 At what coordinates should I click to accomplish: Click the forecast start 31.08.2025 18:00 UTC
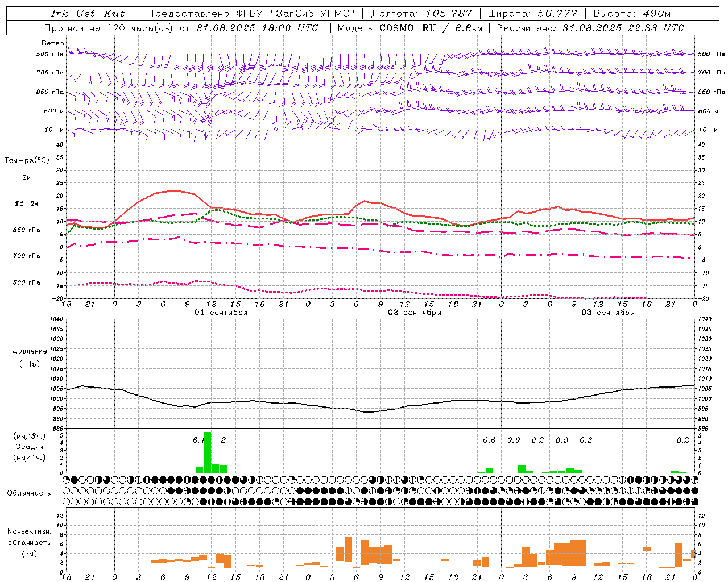257,28
